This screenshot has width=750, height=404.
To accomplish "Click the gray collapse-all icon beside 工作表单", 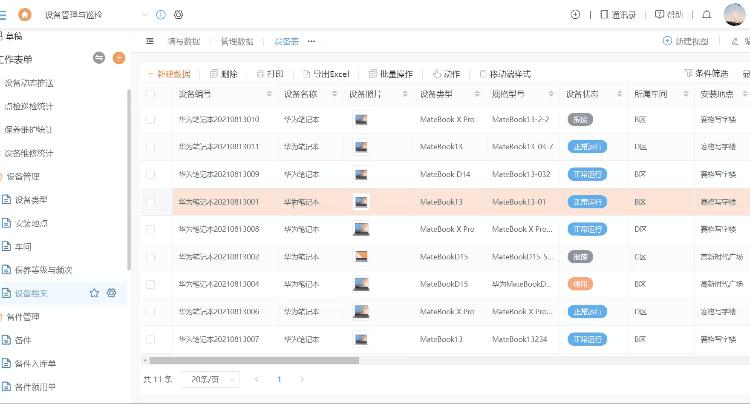I will pos(99,58).
